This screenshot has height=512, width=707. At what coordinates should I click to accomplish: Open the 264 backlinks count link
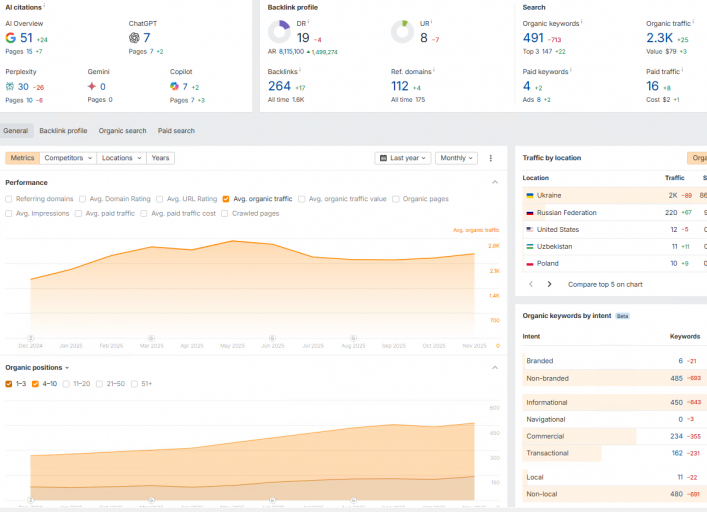280,86
